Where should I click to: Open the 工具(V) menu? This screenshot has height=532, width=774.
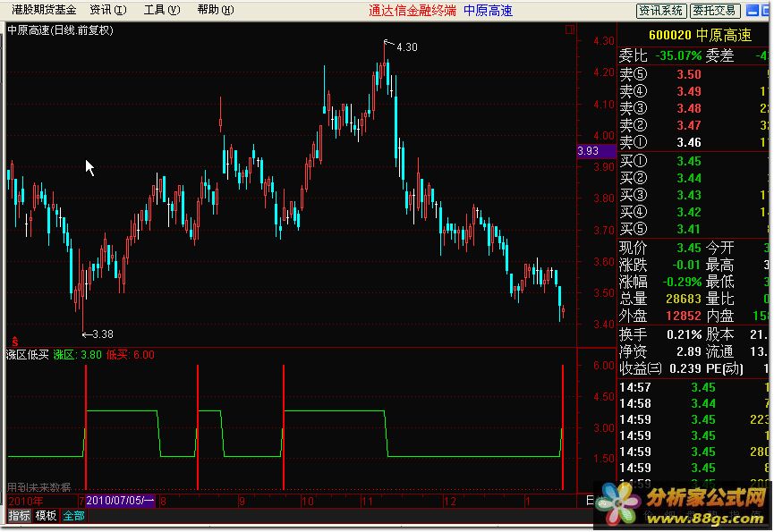tap(162, 9)
